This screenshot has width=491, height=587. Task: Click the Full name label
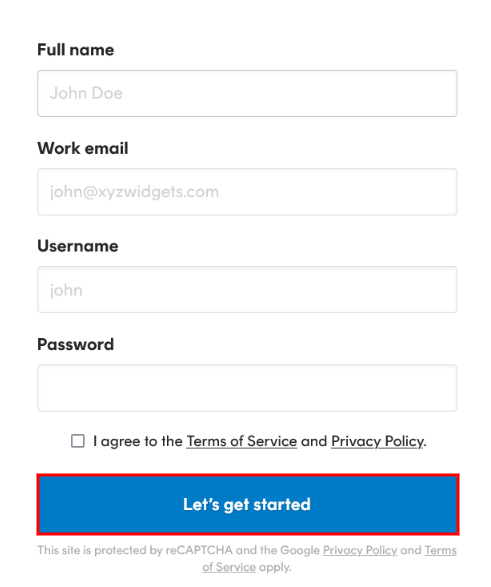[x=76, y=50]
